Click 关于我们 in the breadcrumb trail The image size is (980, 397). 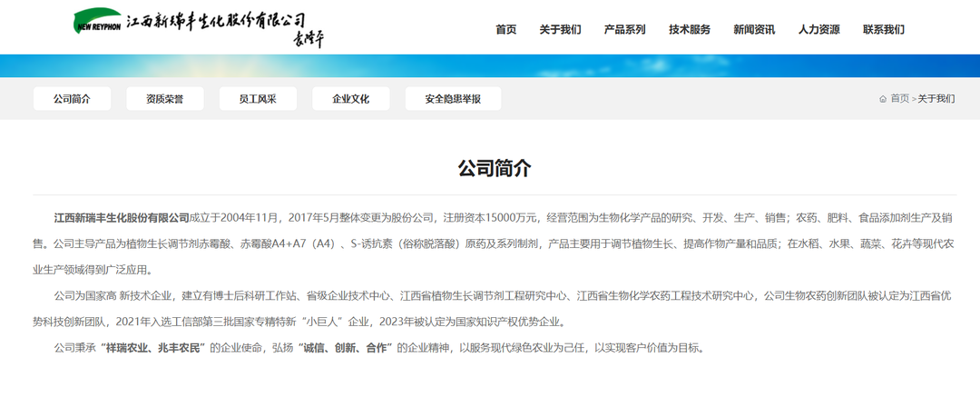click(x=936, y=99)
